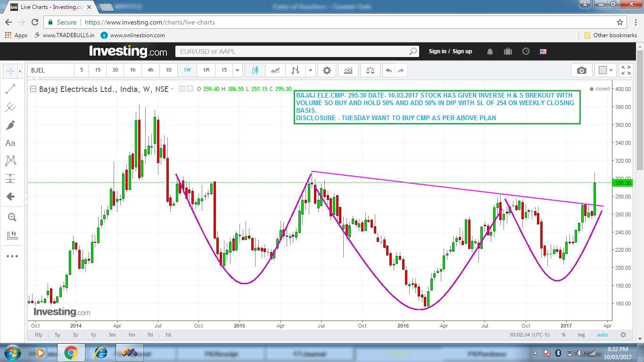The image size is (644, 362).
Task: Open the indicators button
Action: click(348, 70)
